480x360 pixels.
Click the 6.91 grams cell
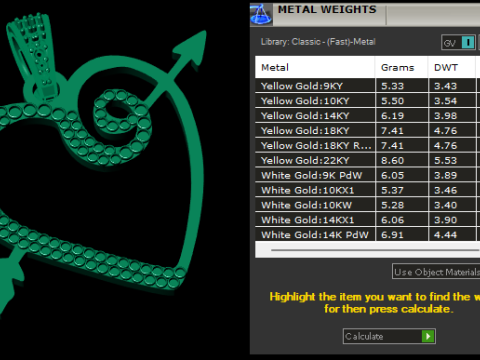tap(402, 234)
